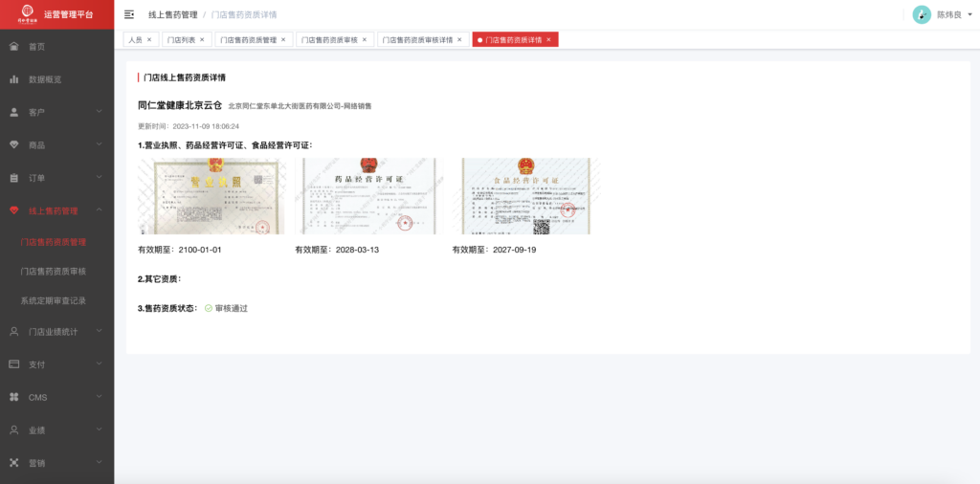Open the user dropdown arrow next to 陈炜良

pyautogui.click(x=969, y=14)
